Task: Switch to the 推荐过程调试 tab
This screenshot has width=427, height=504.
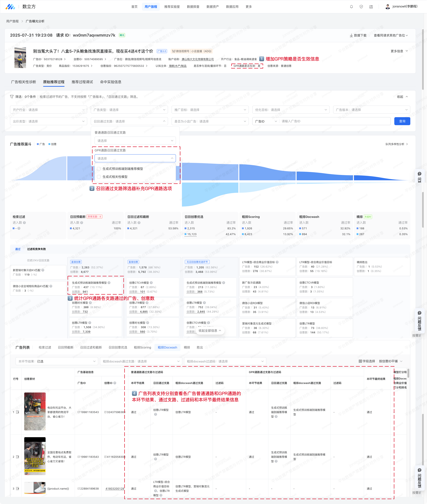Action: (x=82, y=82)
